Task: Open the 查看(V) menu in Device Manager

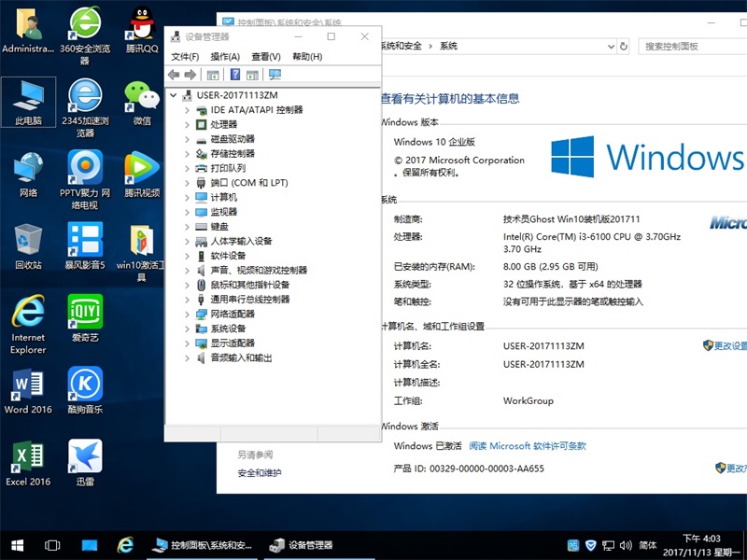Action: pyautogui.click(x=265, y=57)
